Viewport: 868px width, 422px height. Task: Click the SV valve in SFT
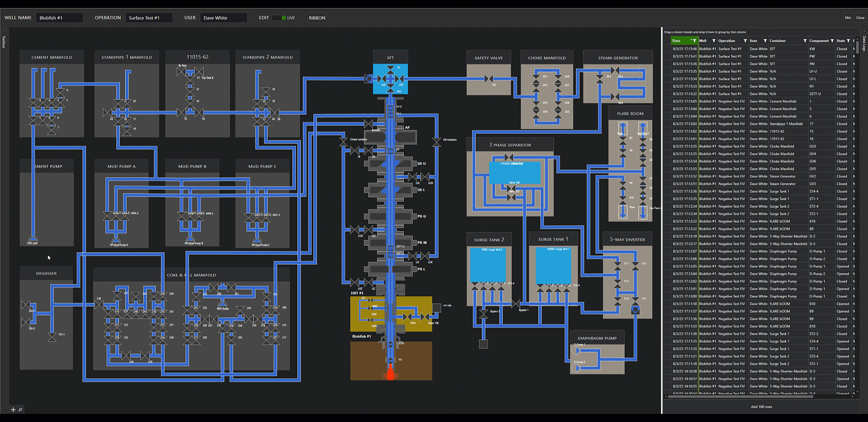click(x=391, y=70)
